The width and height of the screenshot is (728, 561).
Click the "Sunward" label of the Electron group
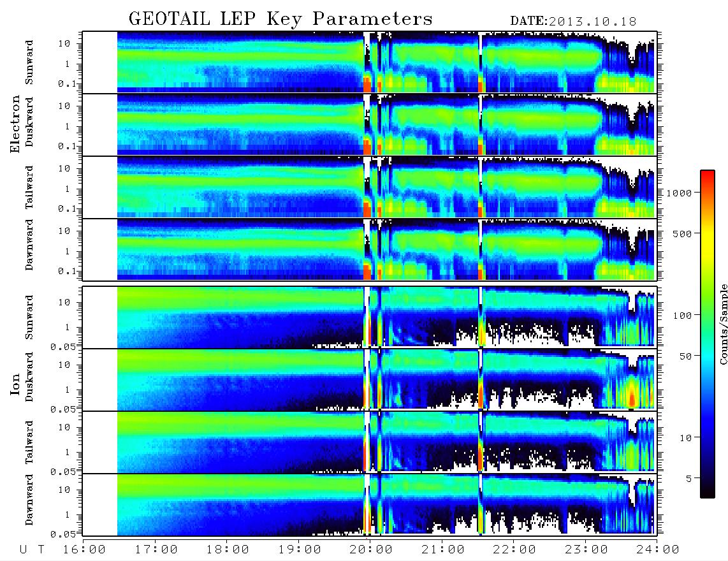pyautogui.click(x=29, y=62)
